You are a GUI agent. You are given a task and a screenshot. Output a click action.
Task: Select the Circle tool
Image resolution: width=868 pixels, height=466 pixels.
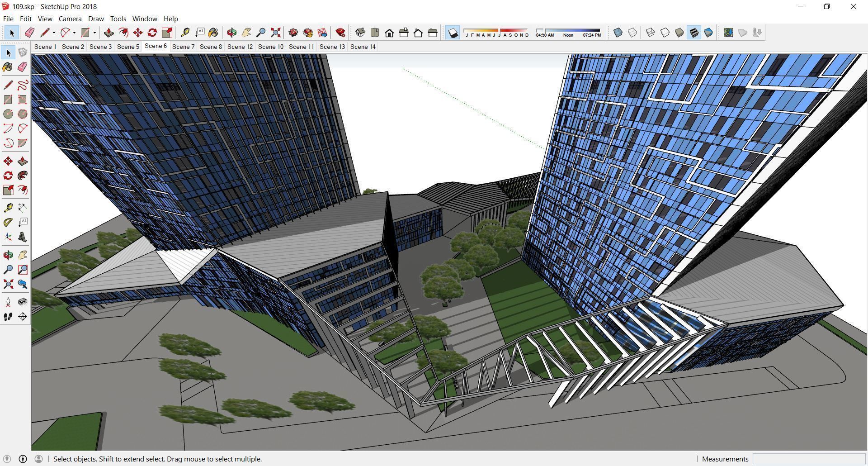point(8,114)
